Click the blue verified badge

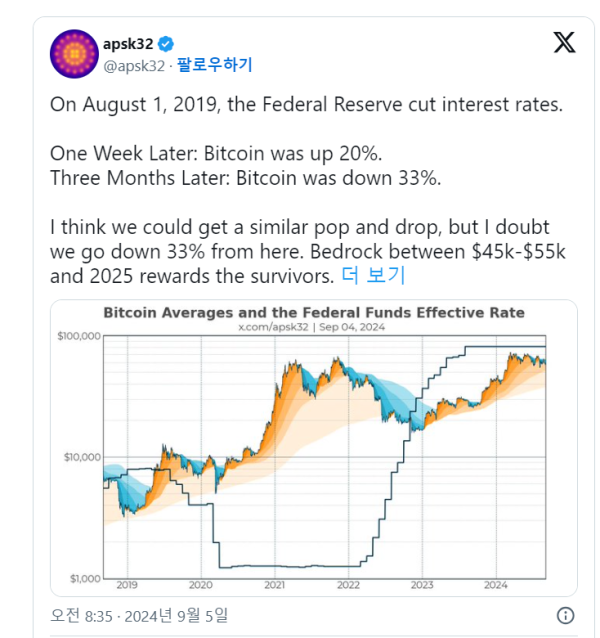coord(166,44)
